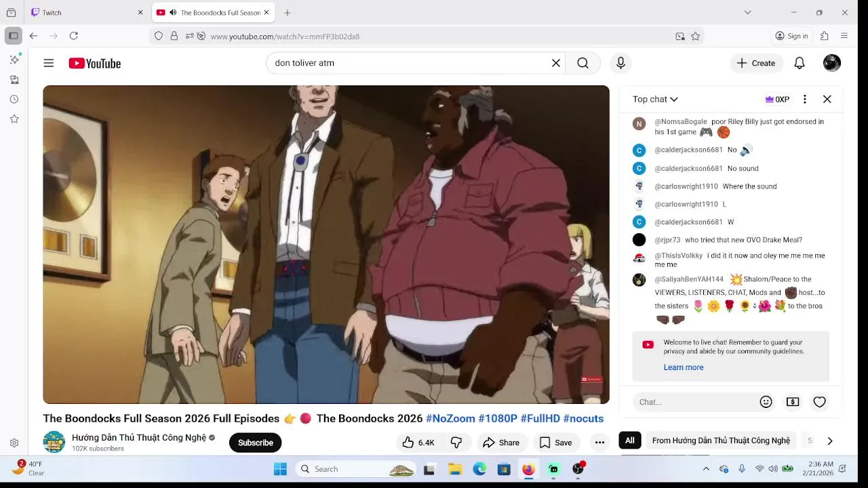Close the live chat panel
This screenshot has width=868, height=488.
click(827, 99)
